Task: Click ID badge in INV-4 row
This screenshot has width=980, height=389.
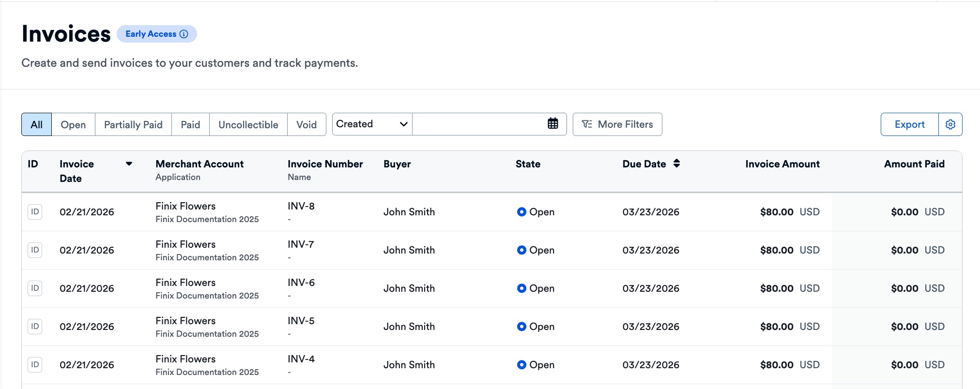Action: pos(35,365)
